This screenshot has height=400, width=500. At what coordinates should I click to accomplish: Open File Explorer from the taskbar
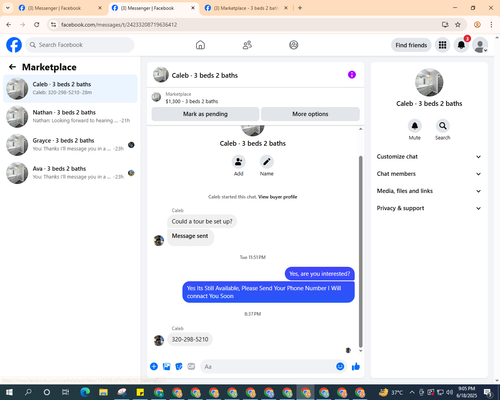(103, 392)
